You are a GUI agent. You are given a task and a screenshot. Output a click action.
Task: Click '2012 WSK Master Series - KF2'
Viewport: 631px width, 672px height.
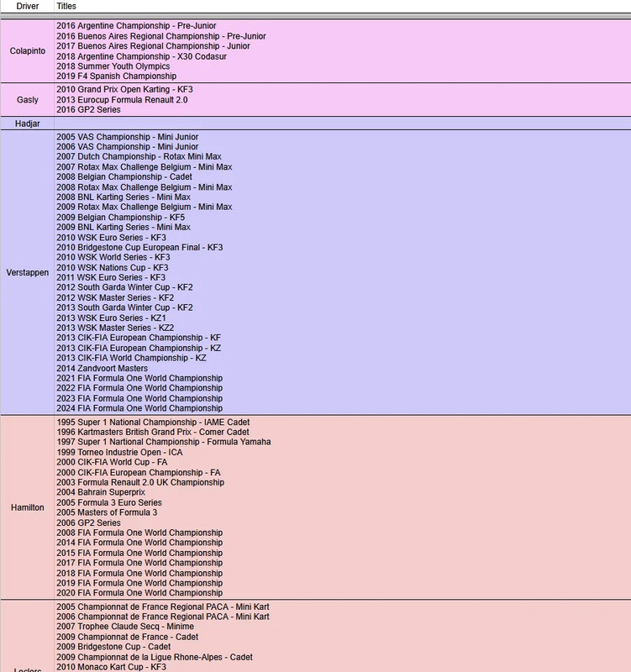[x=115, y=297]
